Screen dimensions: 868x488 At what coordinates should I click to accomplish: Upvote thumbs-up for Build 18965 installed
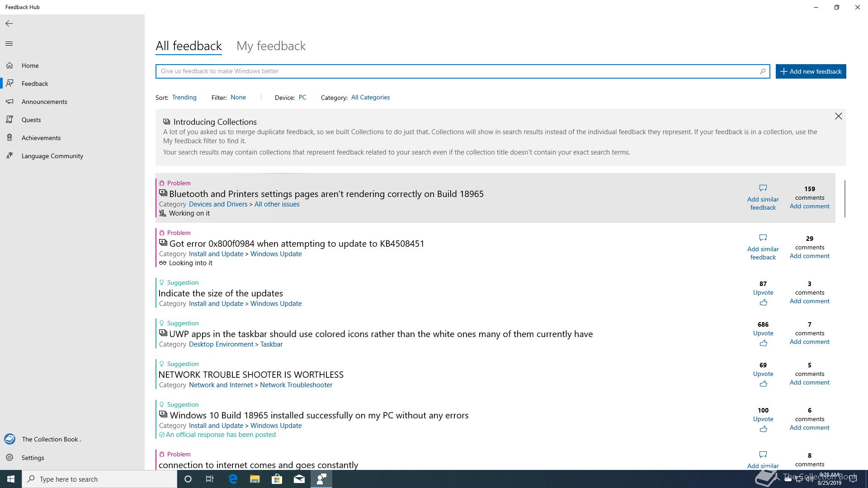click(x=763, y=429)
